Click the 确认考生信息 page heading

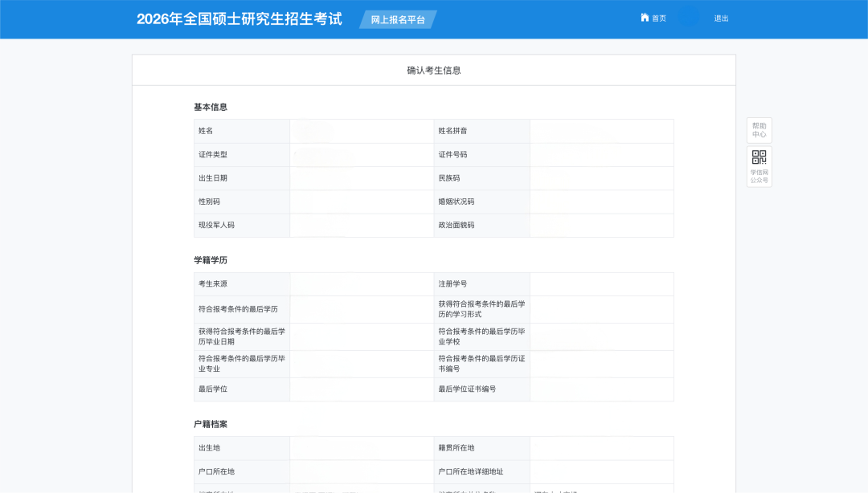pyautogui.click(x=434, y=71)
